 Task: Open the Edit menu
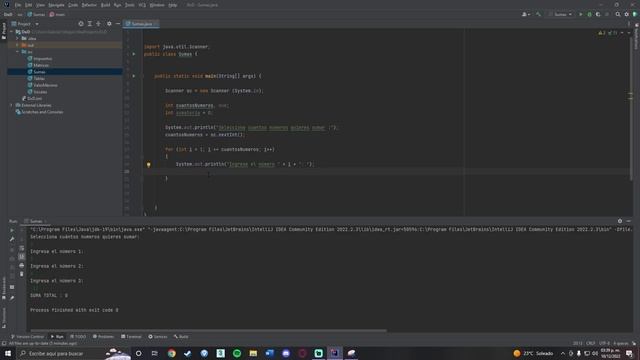coord(28,5)
